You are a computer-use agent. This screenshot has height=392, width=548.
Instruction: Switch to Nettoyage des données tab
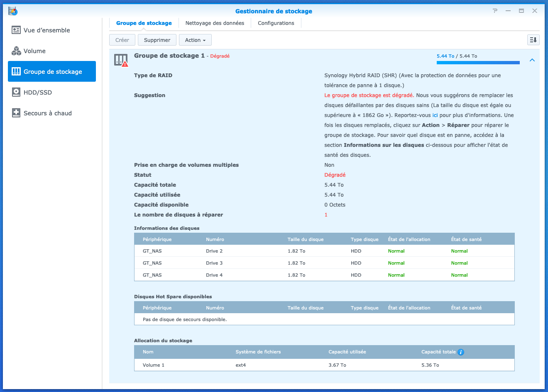pyautogui.click(x=215, y=23)
